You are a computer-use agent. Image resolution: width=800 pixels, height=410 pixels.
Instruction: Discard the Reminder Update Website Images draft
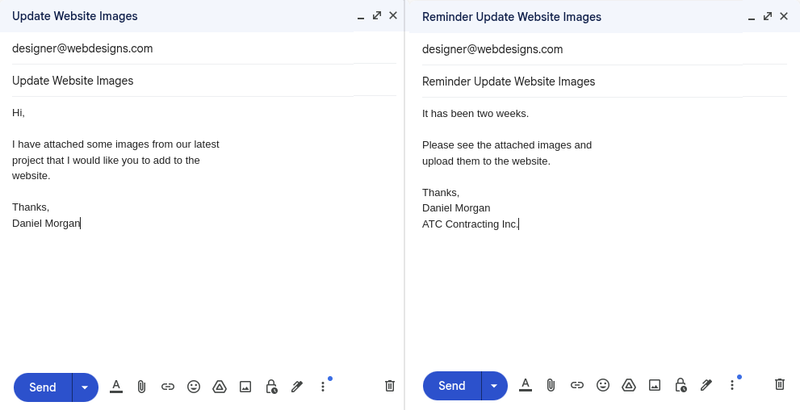[x=780, y=385]
